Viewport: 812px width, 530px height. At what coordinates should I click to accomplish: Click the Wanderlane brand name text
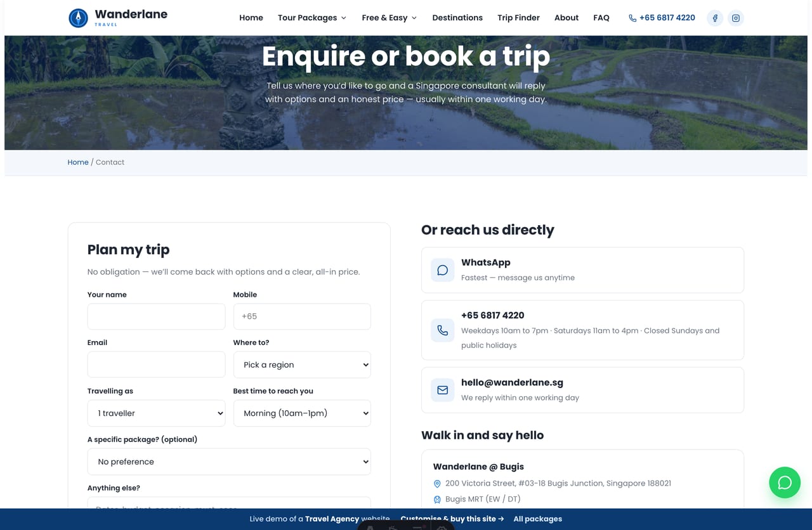coord(131,14)
